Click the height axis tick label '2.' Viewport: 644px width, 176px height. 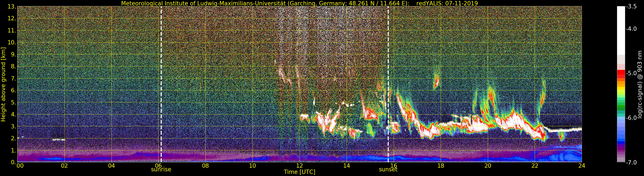(x=13, y=139)
